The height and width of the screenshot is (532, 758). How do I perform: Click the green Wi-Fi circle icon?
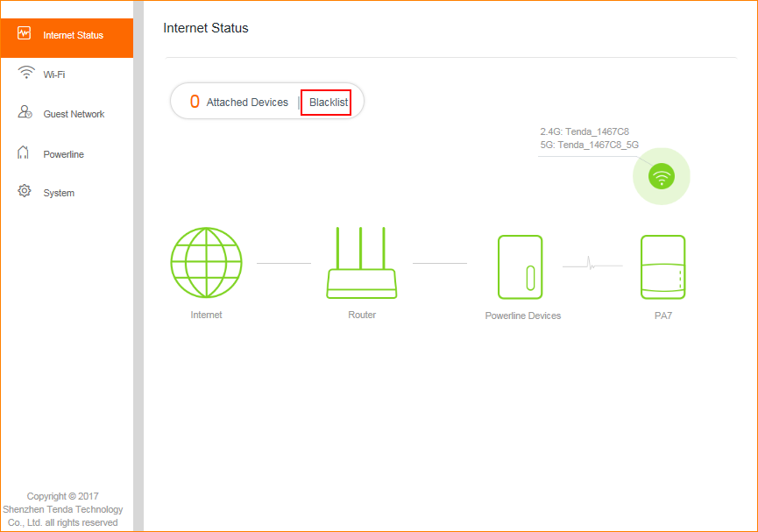pyautogui.click(x=662, y=176)
